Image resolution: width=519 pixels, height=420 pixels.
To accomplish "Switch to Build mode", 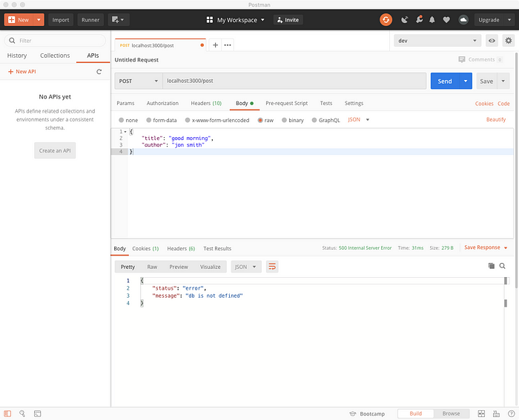I will (416, 413).
